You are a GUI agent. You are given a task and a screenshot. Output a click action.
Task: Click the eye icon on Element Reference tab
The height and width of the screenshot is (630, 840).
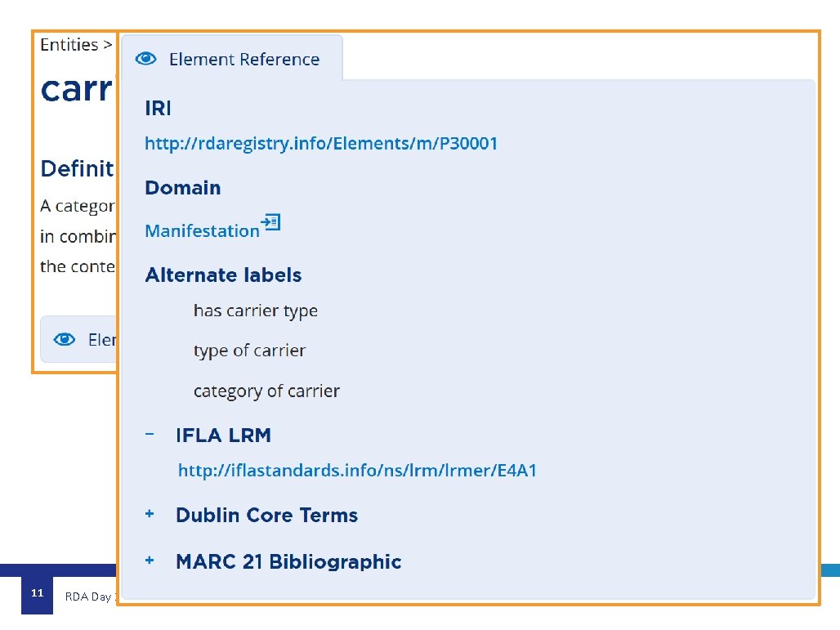pyautogui.click(x=146, y=59)
